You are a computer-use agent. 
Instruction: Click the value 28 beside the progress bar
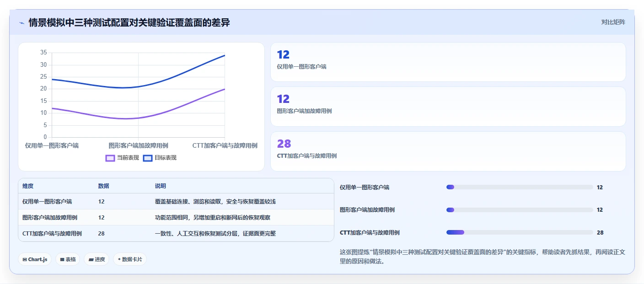coord(600,233)
